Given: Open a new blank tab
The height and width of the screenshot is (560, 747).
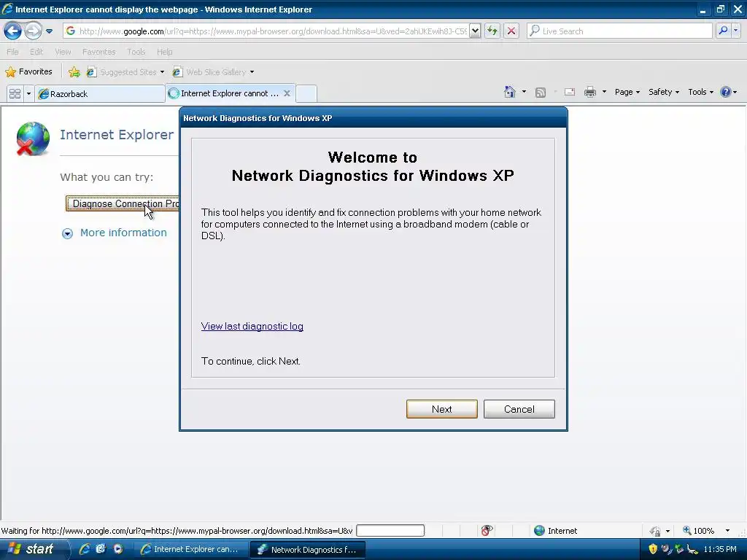Looking at the screenshot, I should 306,93.
